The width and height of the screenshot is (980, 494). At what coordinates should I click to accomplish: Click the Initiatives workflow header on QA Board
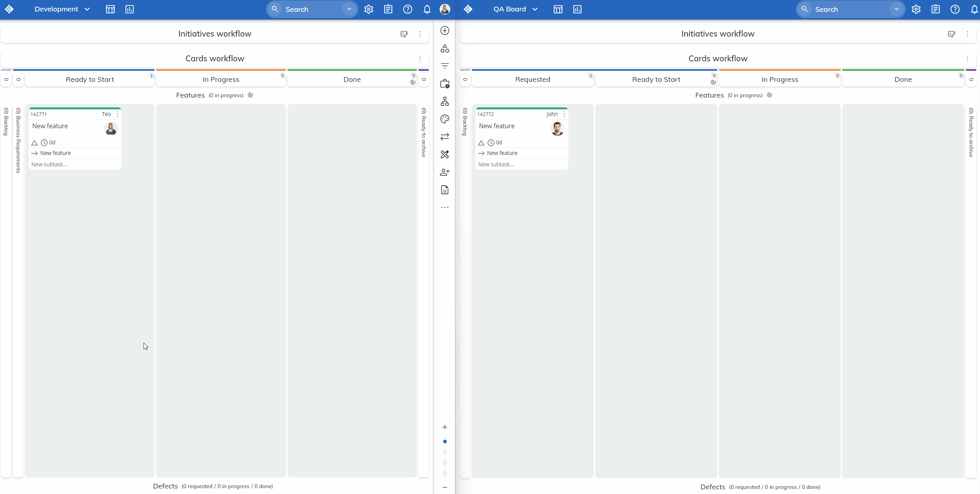[717, 34]
